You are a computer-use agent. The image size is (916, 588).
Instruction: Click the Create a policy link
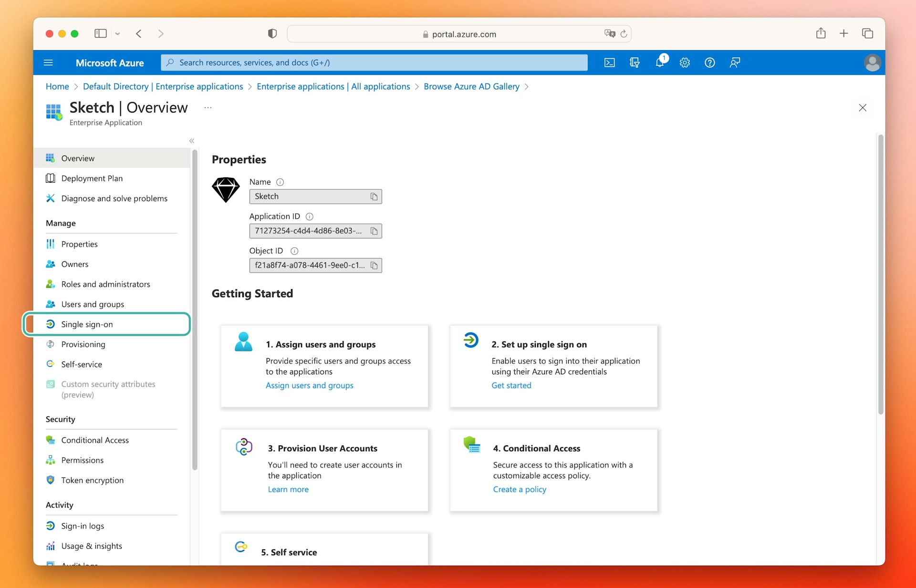(x=520, y=489)
